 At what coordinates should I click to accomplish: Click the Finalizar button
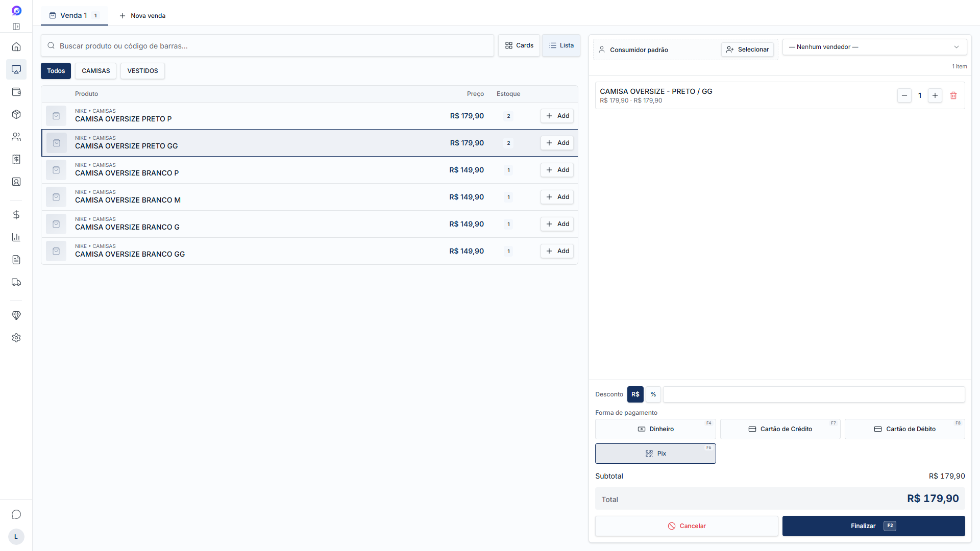(x=873, y=526)
